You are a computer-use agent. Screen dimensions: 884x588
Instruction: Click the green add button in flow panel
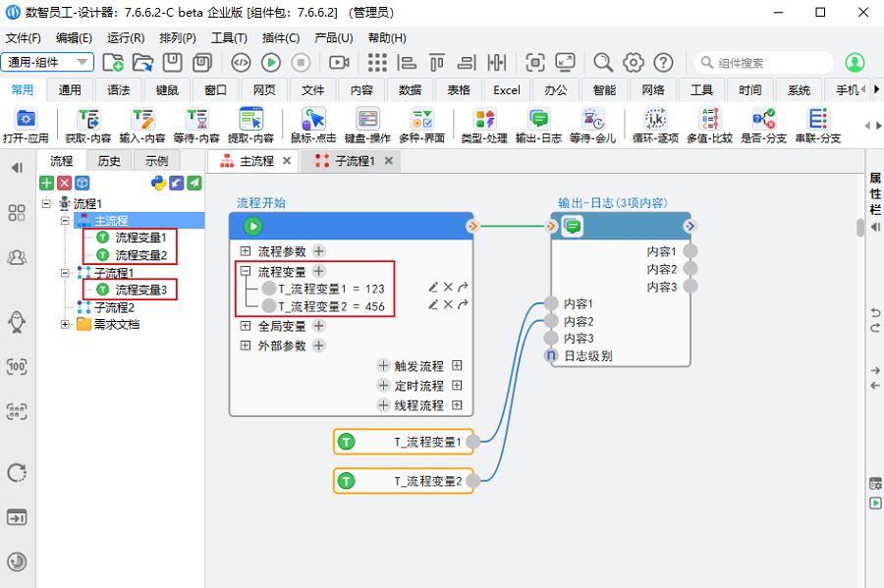click(x=46, y=183)
